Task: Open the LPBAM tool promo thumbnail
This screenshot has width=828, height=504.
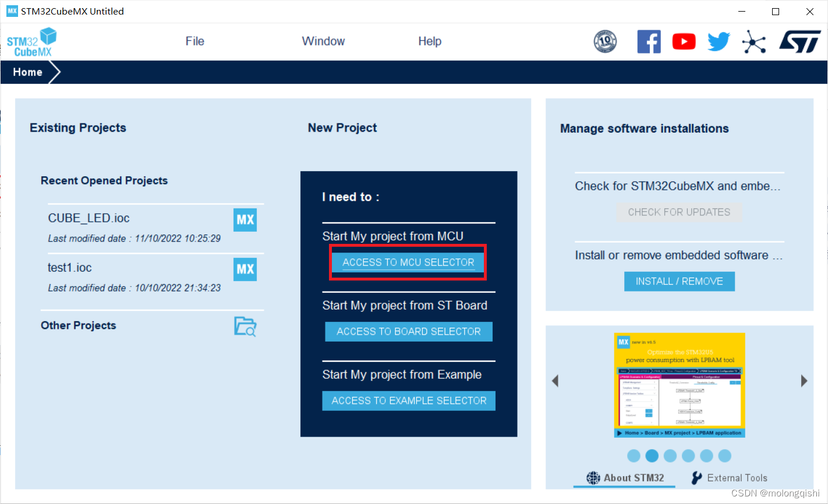Action: [x=680, y=385]
